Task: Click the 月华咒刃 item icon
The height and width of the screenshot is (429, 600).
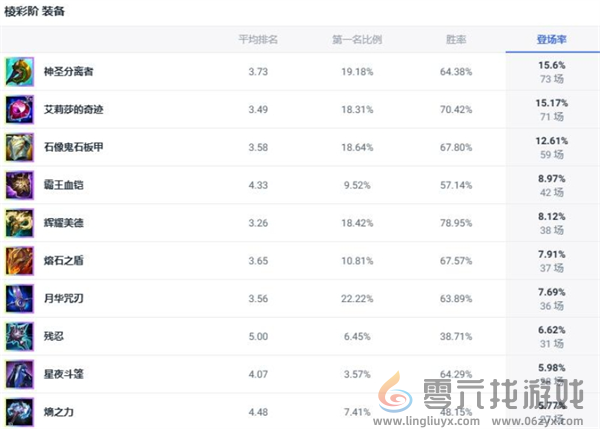Action: click(19, 298)
